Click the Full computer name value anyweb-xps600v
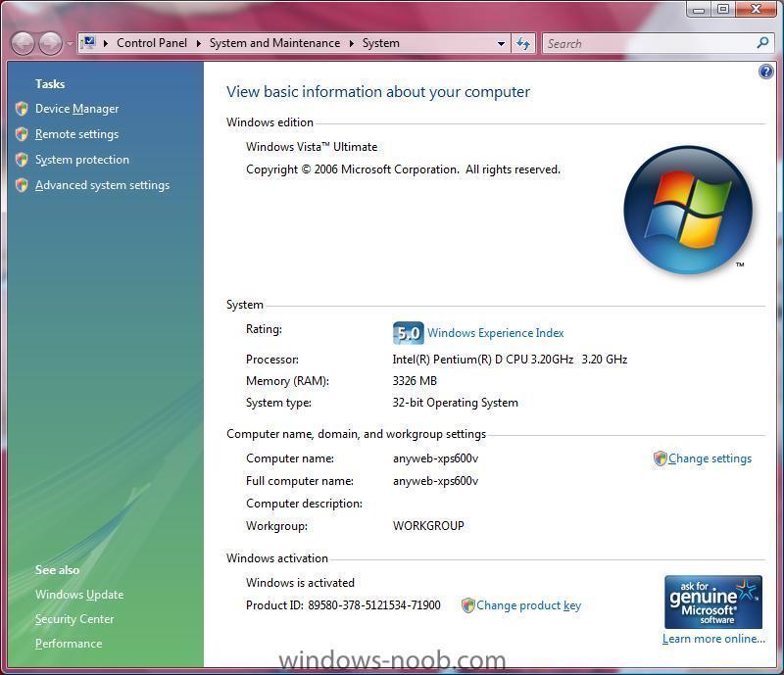The image size is (784, 675). pyautogui.click(x=435, y=481)
